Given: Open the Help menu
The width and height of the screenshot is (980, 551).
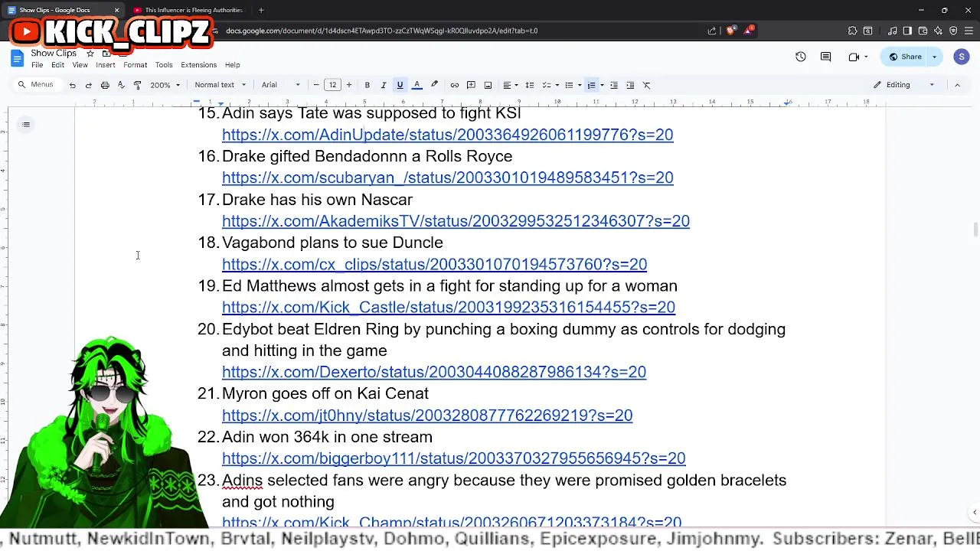Looking at the screenshot, I should 232,65.
